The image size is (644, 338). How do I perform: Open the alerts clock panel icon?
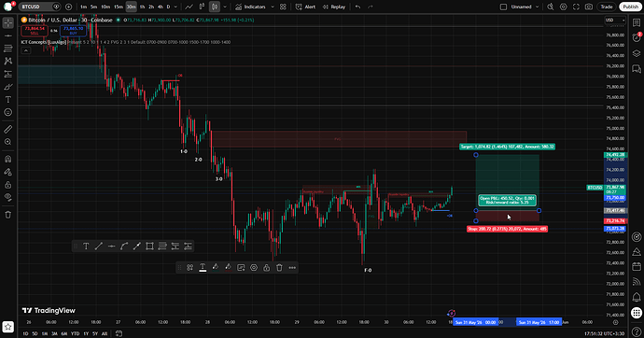(x=637, y=37)
